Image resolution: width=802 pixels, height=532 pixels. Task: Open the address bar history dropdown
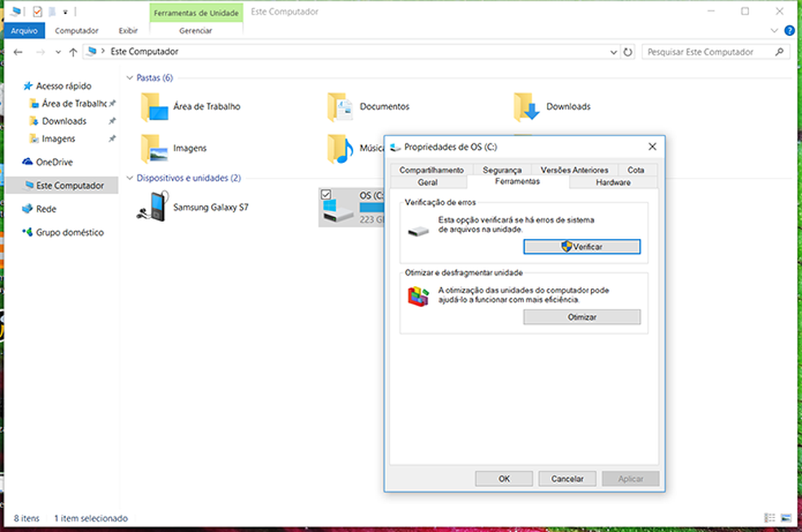pos(613,52)
